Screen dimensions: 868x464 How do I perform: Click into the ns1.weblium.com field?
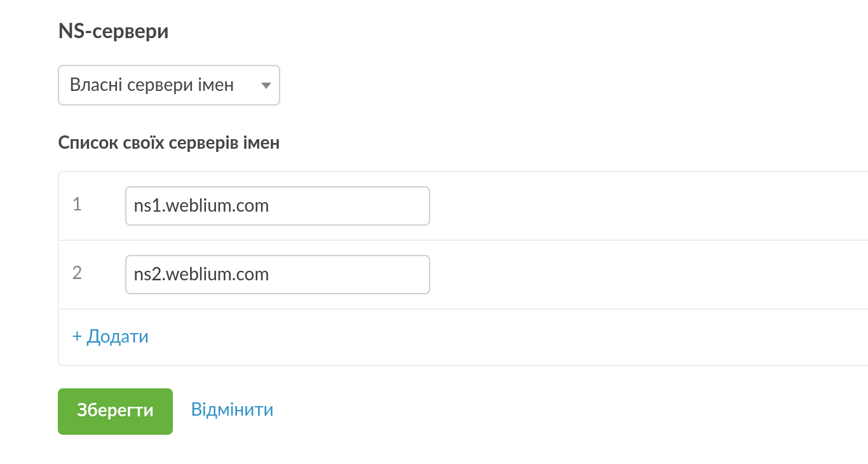coord(277,206)
